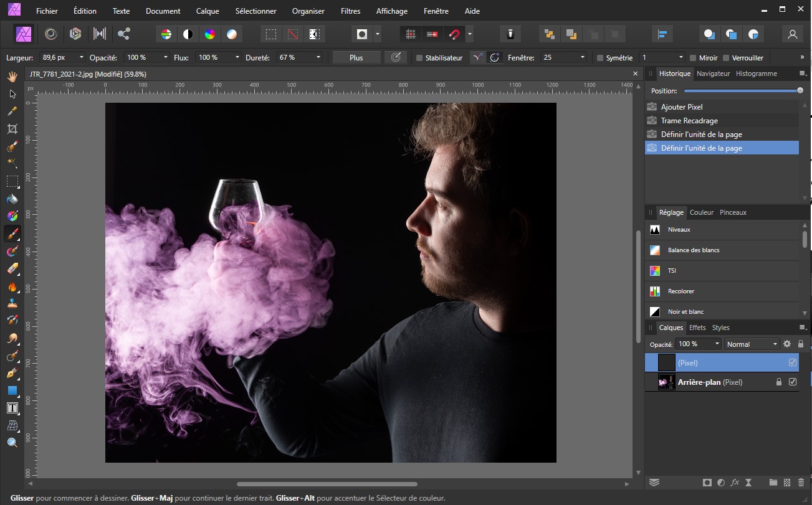
Task: Expand the Dureté value dropdown
Action: point(318,57)
